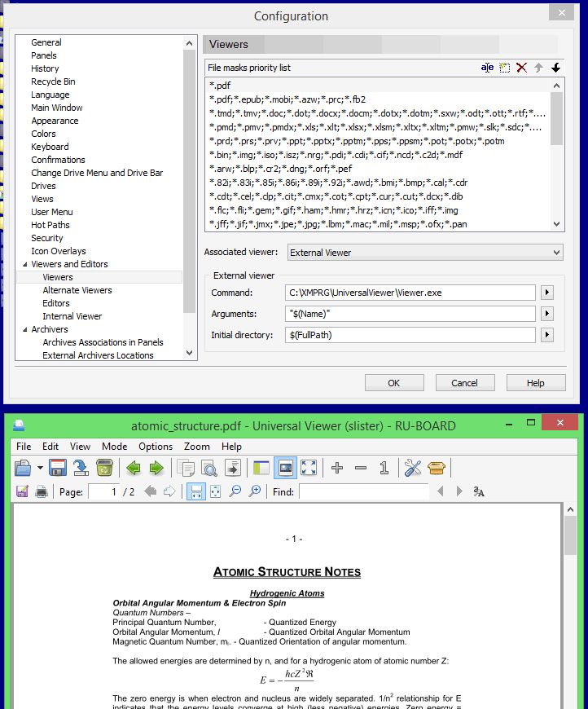The width and height of the screenshot is (588, 709).
Task: Click PDF zoom in magnifier icon
Action: click(255, 491)
